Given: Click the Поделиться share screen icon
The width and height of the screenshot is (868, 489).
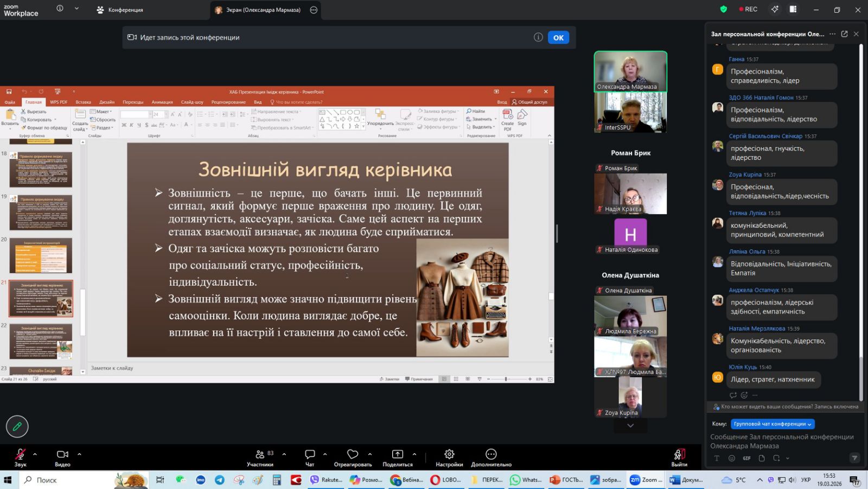Looking at the screenshot, I should pos(397,454).
